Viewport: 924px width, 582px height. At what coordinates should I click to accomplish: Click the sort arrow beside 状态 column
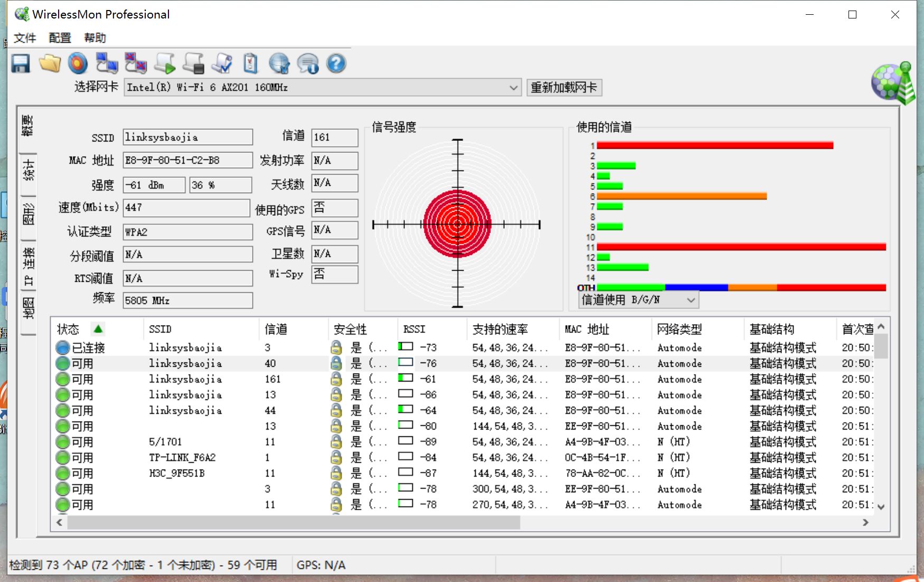[98, 329]
